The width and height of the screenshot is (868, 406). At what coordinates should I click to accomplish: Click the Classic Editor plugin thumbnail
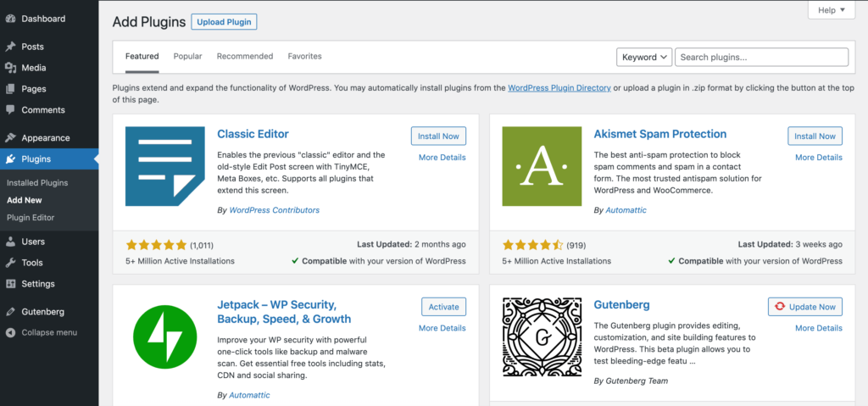(x=165, y=166)
